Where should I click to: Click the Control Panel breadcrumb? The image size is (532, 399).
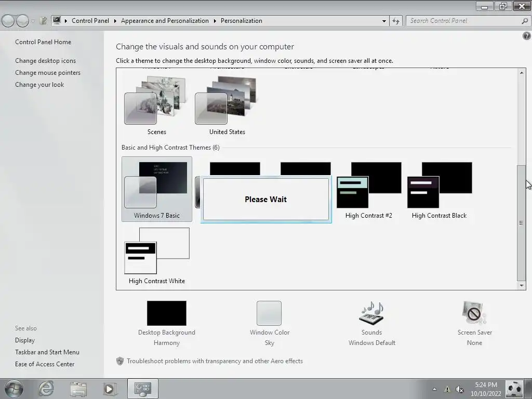tap(90, 21)
